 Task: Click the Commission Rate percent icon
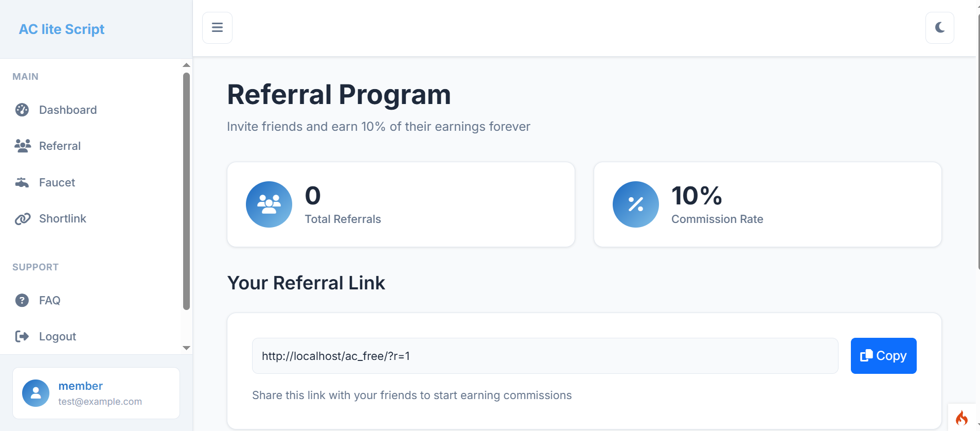coord(636,204)
